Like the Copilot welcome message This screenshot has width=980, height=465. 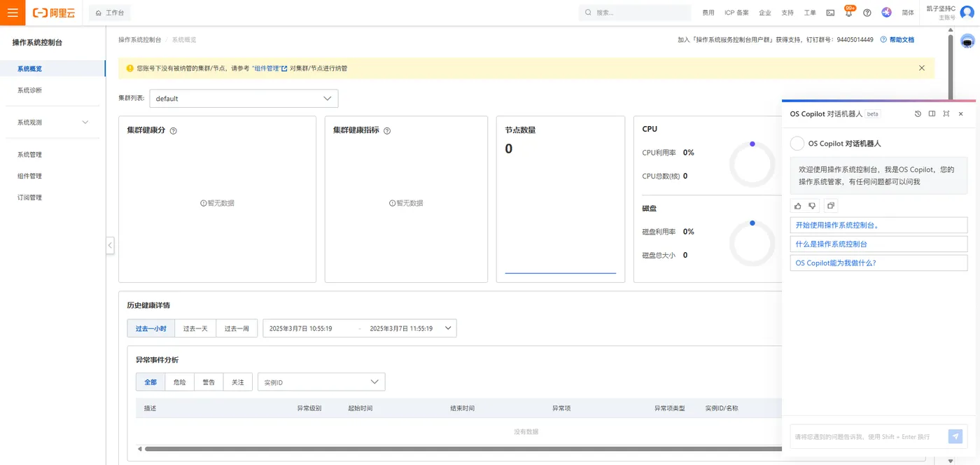[x=798, y=206]
